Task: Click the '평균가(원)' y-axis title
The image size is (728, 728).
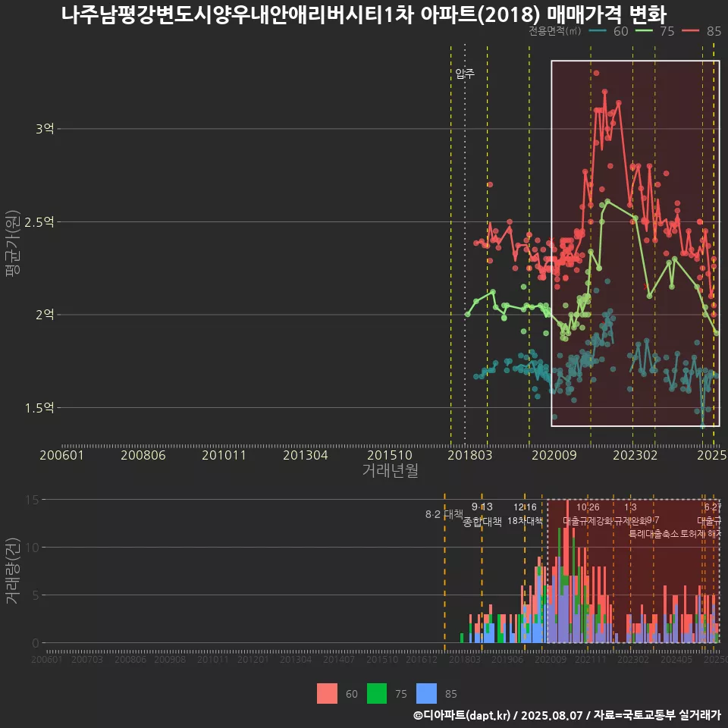Action: [x=13, y=243]
